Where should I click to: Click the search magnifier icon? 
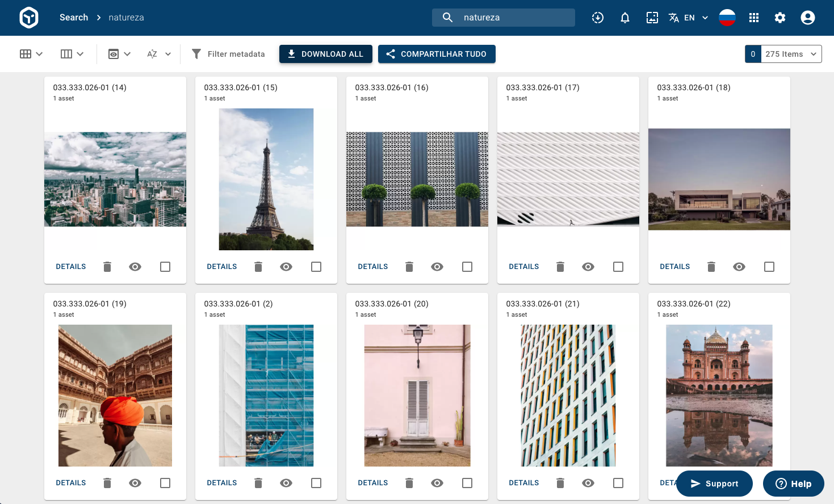click(x=447, y=18)
